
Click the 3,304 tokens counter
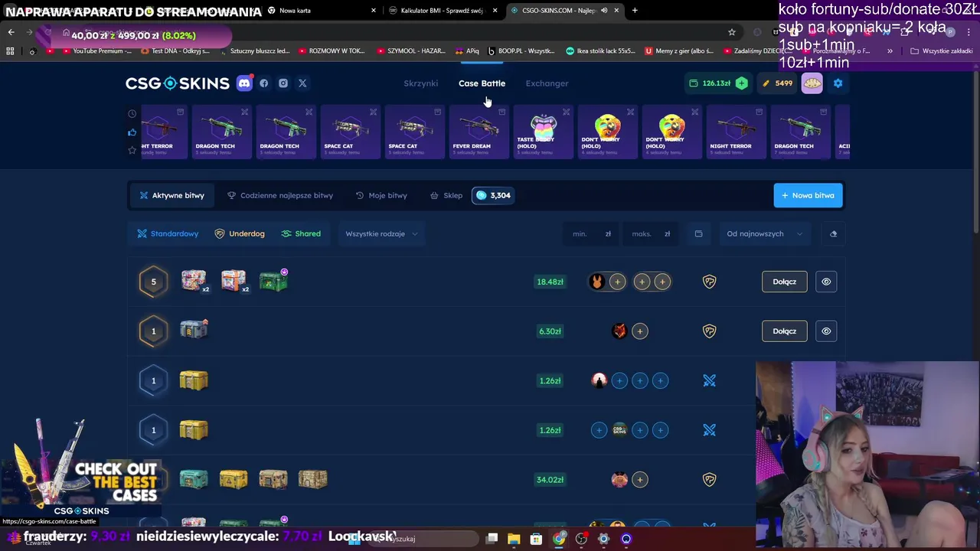[x=492, y=195]
